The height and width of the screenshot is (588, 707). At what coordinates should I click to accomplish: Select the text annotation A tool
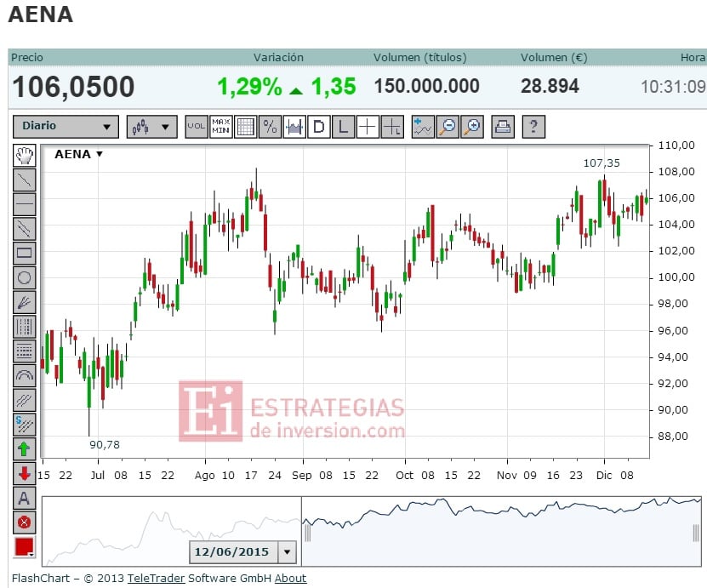pyautogui.click(x=25, y=498)
